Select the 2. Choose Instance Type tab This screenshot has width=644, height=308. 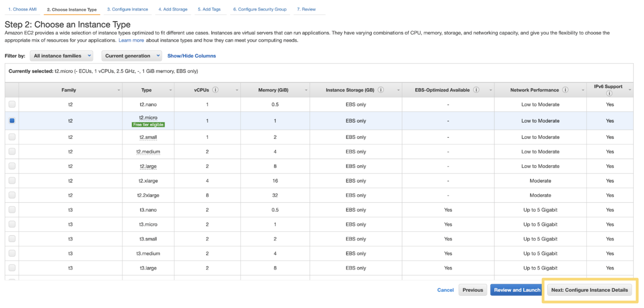(x=72, y=10)
